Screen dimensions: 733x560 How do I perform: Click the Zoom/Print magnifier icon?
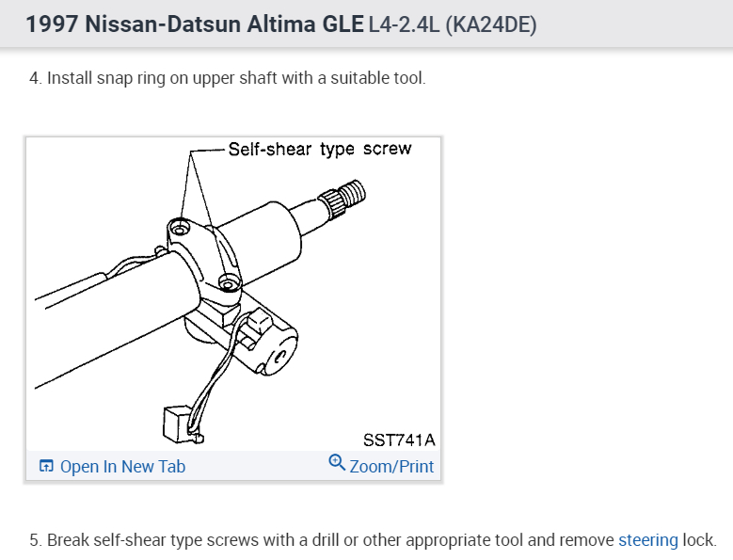point(337,463)
